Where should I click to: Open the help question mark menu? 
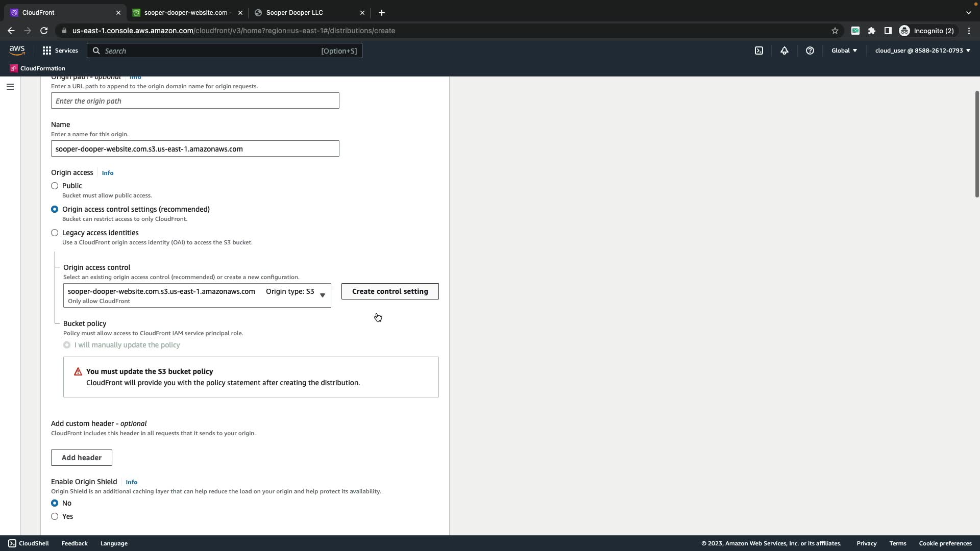click(x=810, y=51)
